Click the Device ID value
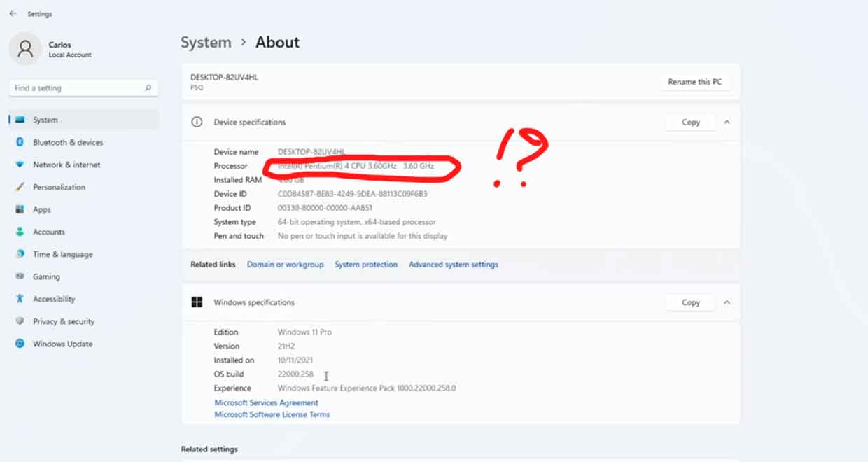Image resolution: width=868 pixels, height=462 pixels. click(x=352, y=194)
